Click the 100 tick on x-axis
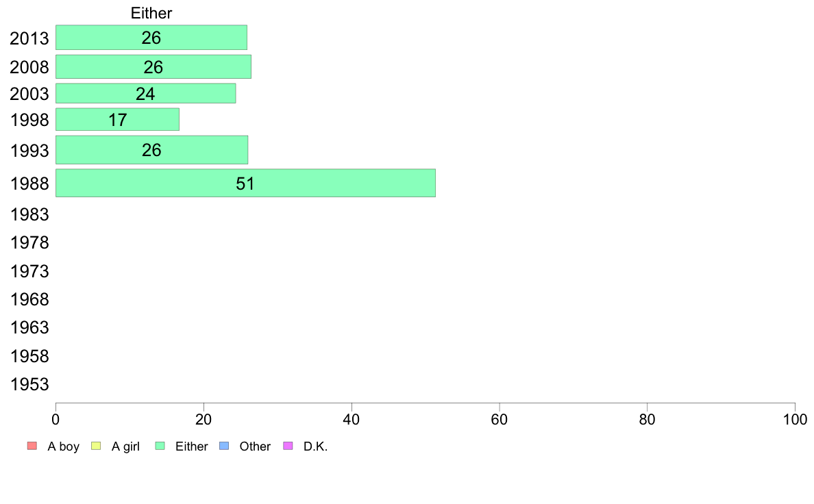Screen dimensions: 814x504 tap(795, 419)
